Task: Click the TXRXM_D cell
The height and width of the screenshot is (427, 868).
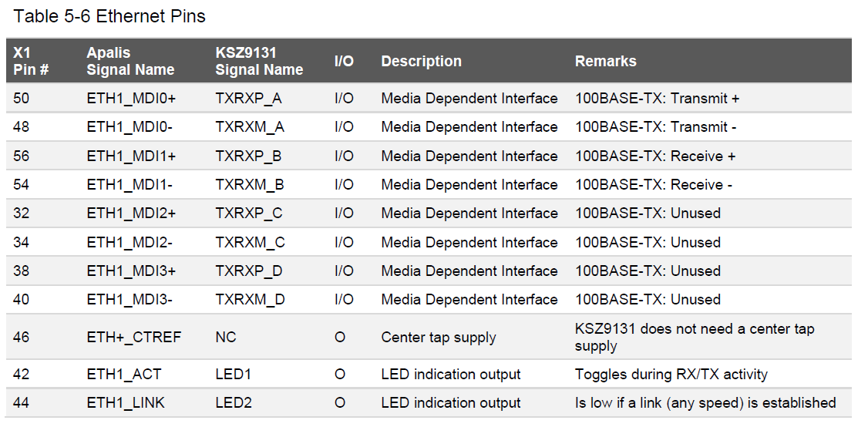Action: 251,300
